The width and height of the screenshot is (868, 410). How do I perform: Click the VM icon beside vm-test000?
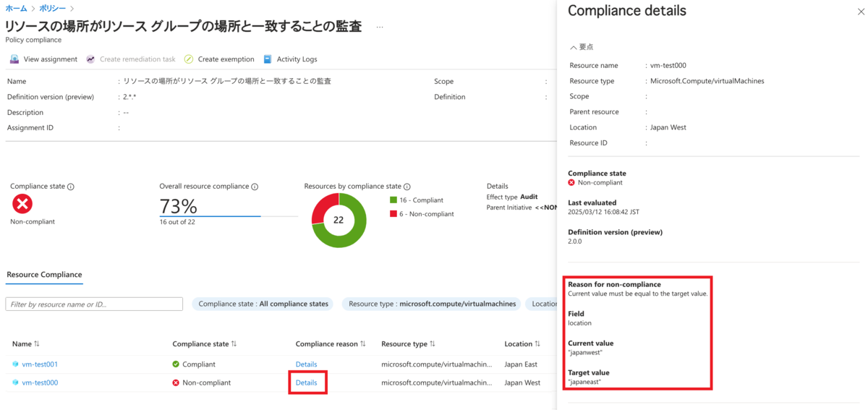pos(15,383)
